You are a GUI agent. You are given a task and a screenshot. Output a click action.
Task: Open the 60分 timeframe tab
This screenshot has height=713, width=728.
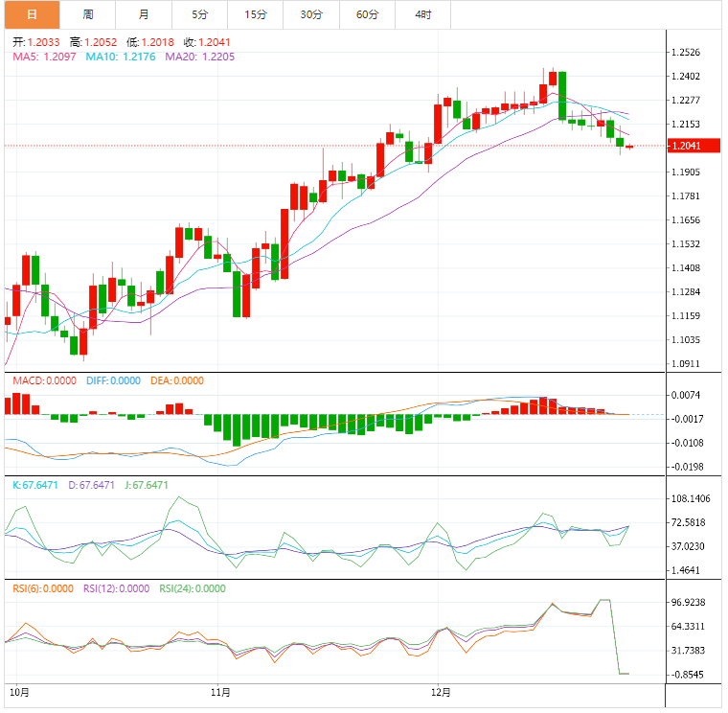click(x=367, y=14)
